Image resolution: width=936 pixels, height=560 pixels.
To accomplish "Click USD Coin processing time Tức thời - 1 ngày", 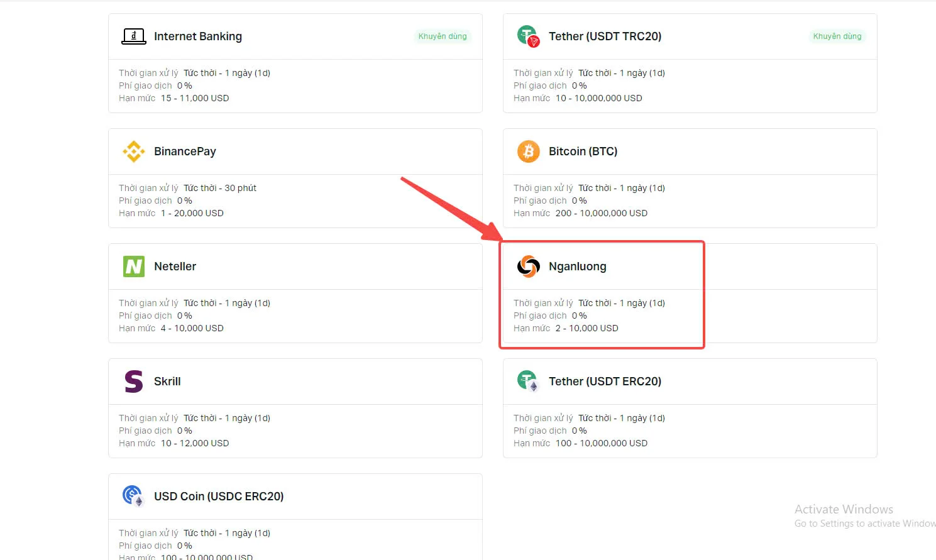I will [x=227, y=533].
